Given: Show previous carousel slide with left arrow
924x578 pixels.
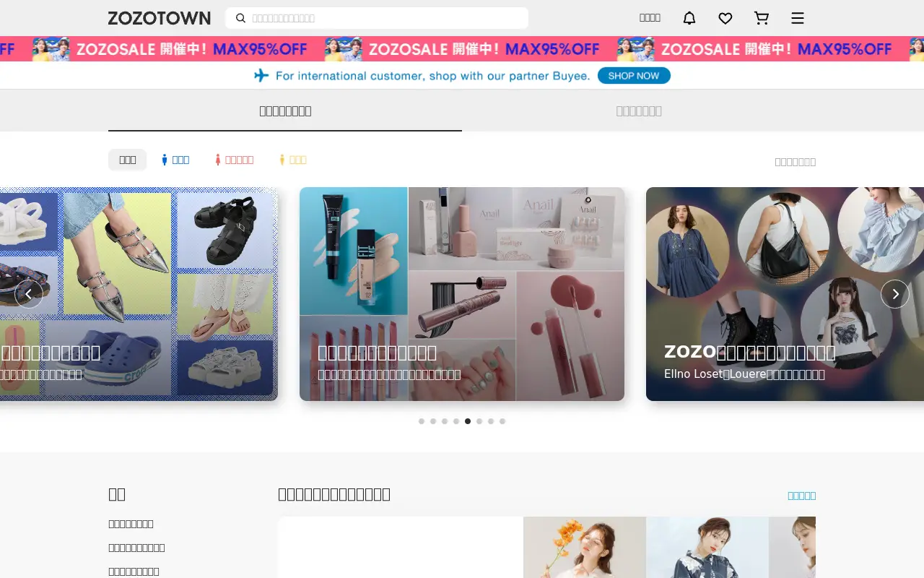Looking at the screenshot, I should click(29, 294).
